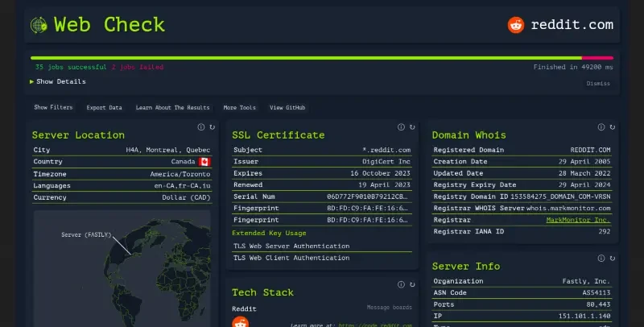This screenshot has width=644, height=327.
Task: Open info icon on Domain Whois card
Action: [601, 127]
